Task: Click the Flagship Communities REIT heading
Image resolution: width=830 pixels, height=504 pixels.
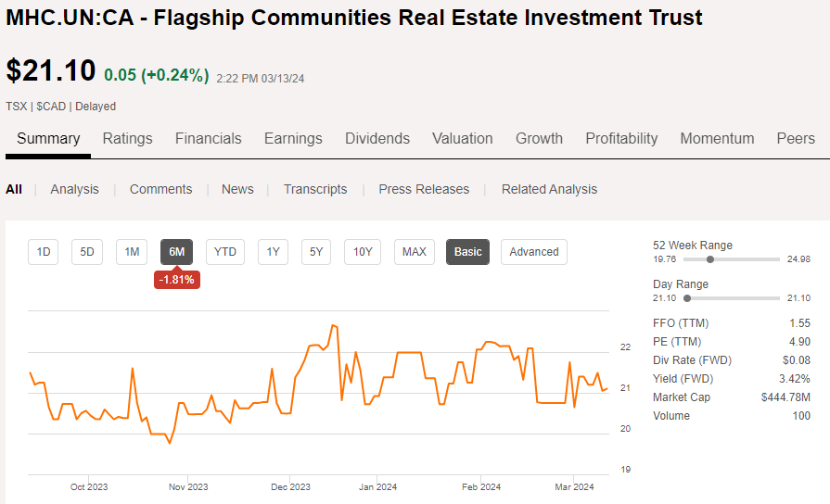Action: tap(353, 18)
